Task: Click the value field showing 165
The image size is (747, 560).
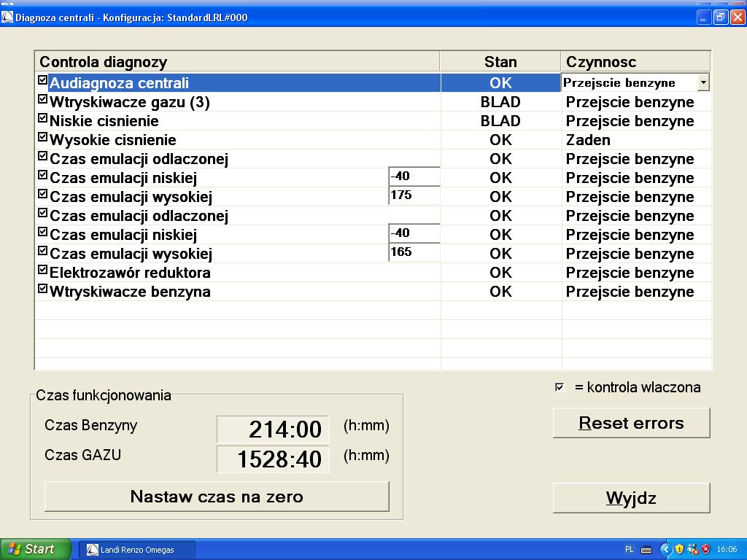Action: (x=414, y=252)
